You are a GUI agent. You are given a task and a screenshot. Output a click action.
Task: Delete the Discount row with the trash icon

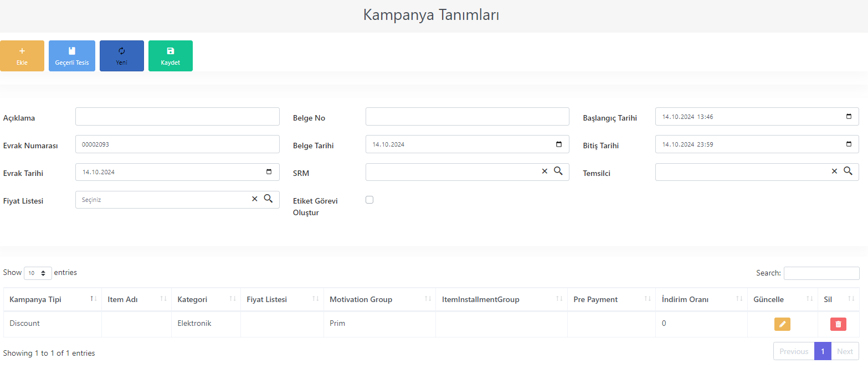(838, 324)
